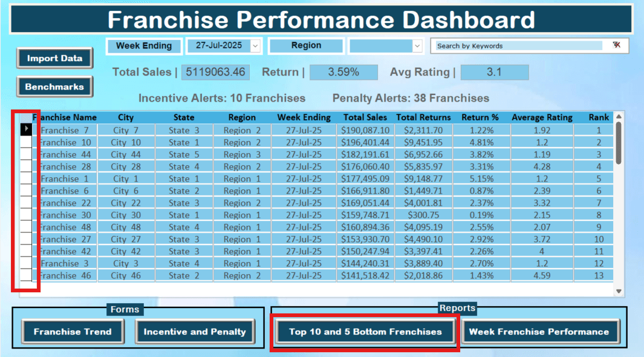Open the Incentive and Penalty form

point(195,332)
